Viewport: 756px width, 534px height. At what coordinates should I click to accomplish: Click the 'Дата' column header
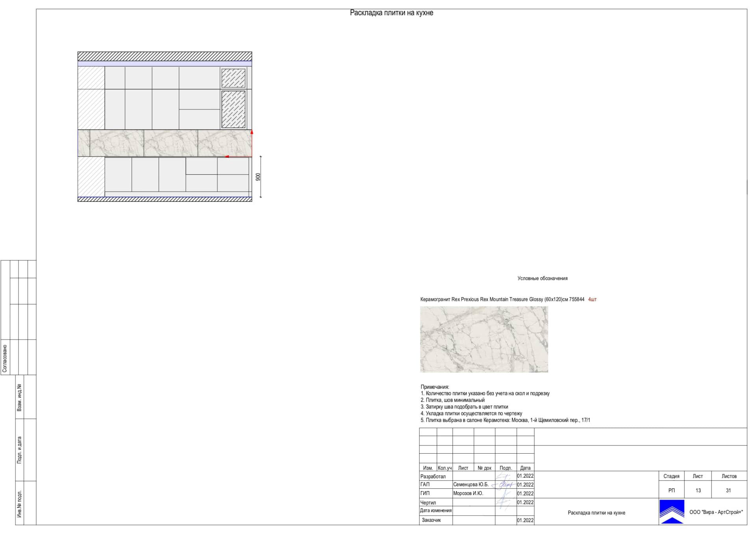pyautogui.click(x=525, y=468)
